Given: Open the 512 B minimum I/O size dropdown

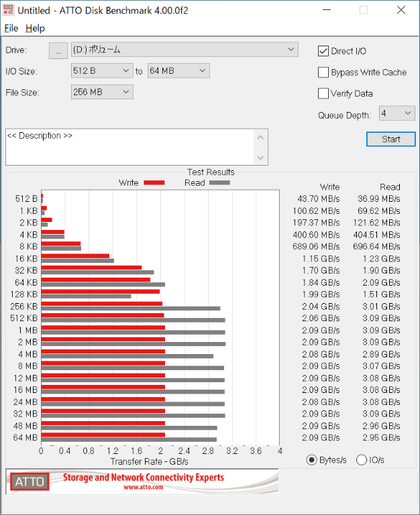Looking at the screenshot, I should (x=102, y=70).
